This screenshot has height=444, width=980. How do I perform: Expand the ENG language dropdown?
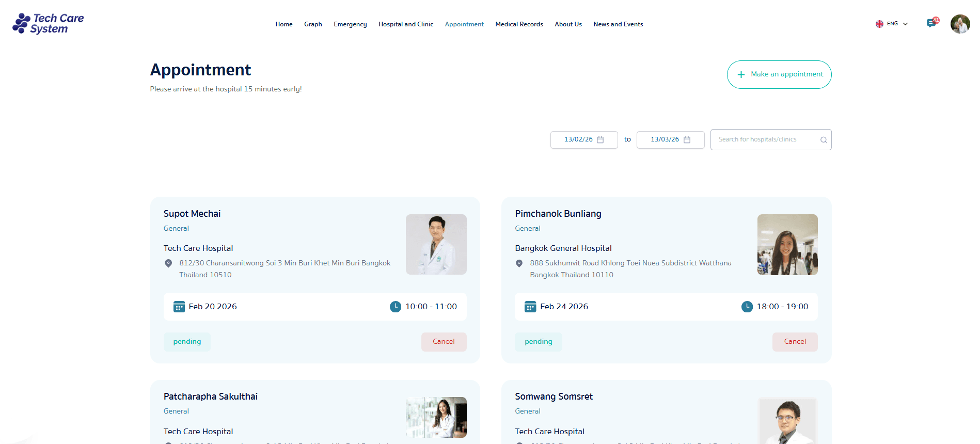905,24
